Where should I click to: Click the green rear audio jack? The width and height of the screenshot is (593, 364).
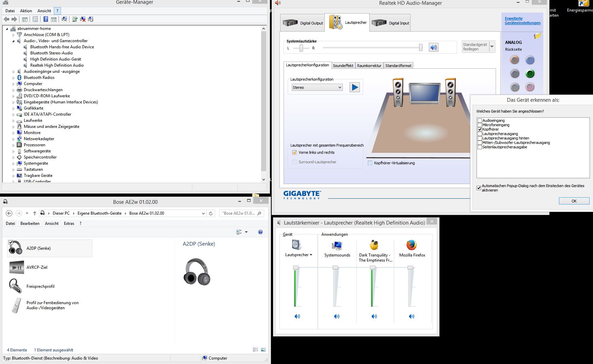(530, 73)
